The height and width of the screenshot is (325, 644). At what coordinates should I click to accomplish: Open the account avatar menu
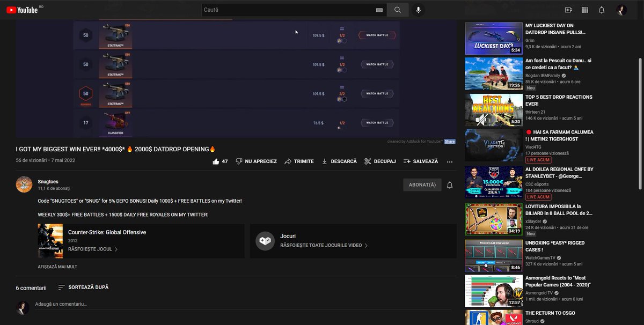(x=621, y=10)
